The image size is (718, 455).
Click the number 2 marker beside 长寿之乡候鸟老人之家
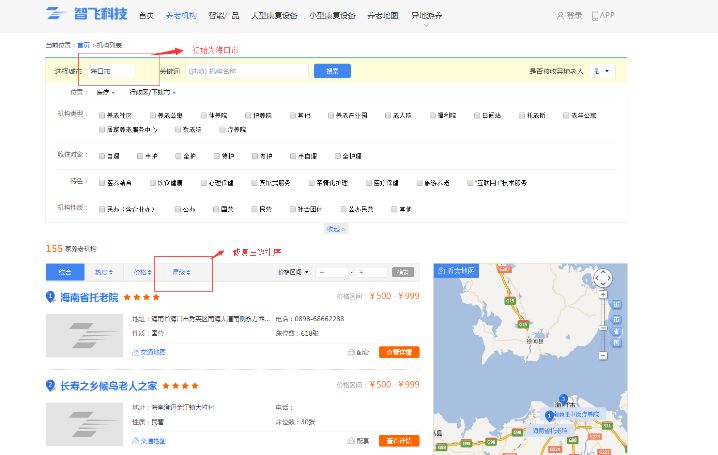51,385
